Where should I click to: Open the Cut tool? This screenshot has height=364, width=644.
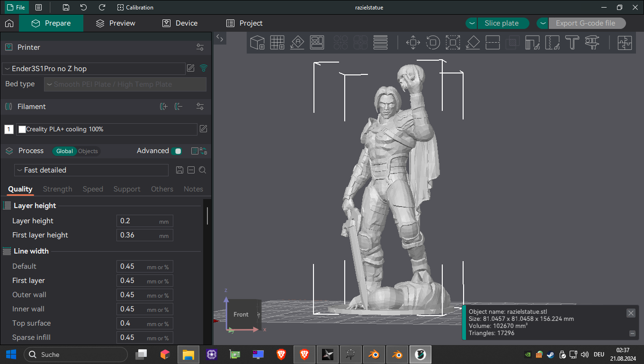click(493, 43)
